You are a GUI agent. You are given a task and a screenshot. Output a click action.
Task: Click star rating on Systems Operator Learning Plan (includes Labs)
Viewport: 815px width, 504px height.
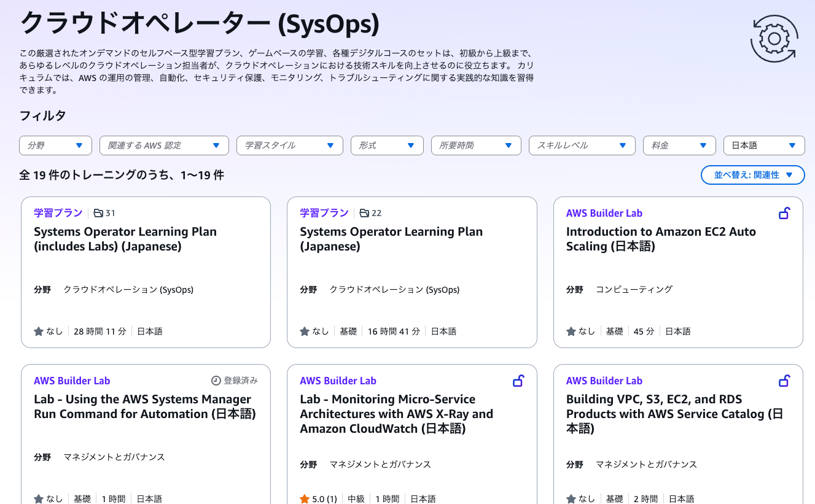coord(39,331)
